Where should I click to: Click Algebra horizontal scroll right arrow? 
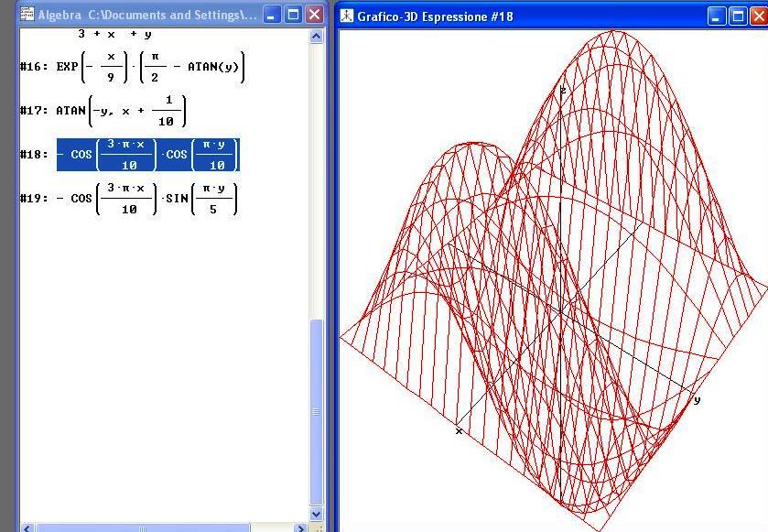[301, 528]
